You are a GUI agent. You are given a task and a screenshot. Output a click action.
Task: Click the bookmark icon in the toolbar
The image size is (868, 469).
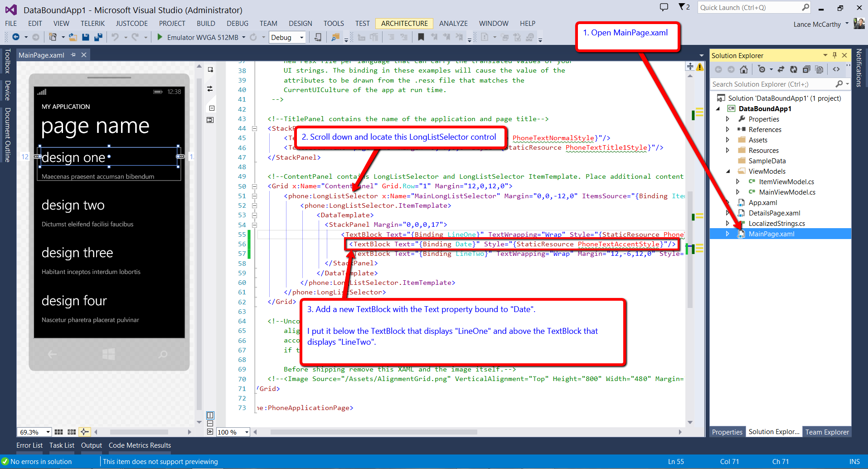pyautogui.click(x=421, y=37)
